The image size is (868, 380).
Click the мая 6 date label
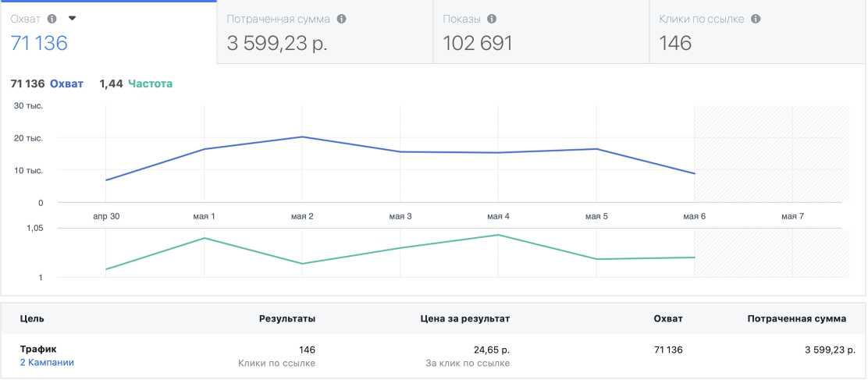[x=694, y=216]
